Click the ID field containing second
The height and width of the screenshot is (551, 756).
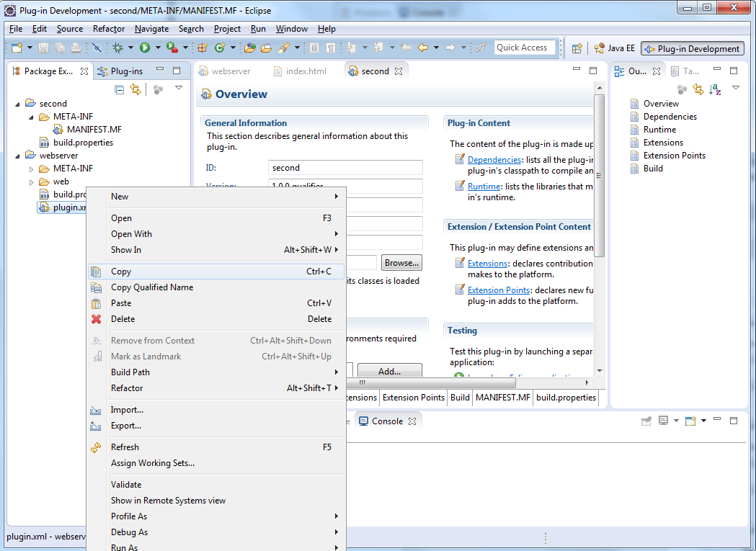(345, 167)
